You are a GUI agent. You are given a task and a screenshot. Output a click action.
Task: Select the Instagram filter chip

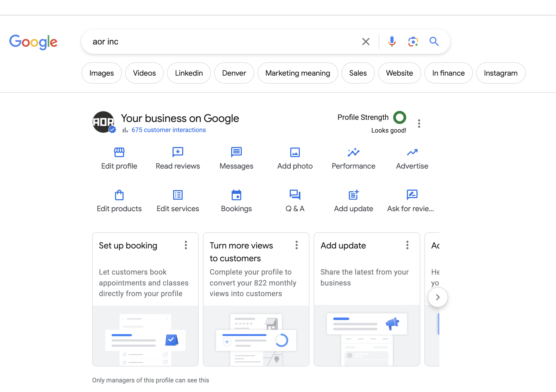[501, 73]
